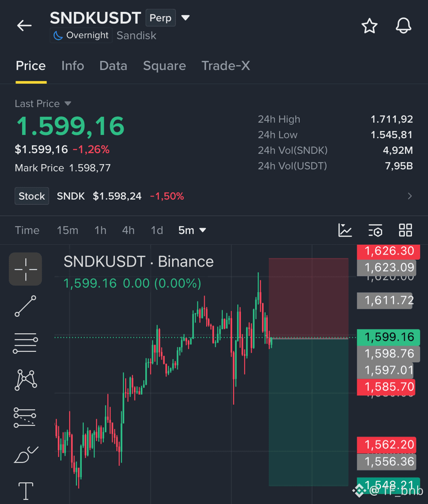Switch to the Data tab
Screen dimensions: 428x504
pyautogui.click(x=113, y=66)
